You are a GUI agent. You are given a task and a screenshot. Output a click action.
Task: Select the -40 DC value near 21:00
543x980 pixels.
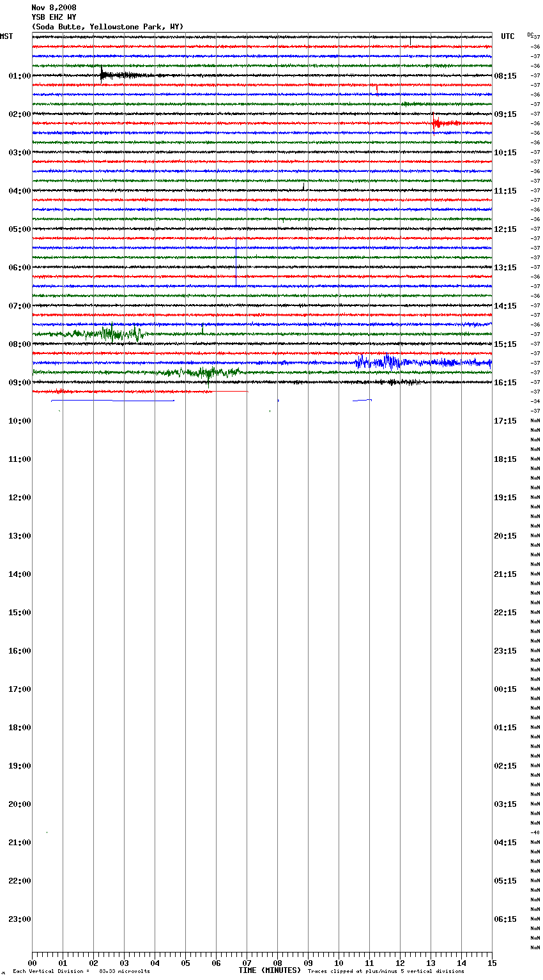(535, 832)
